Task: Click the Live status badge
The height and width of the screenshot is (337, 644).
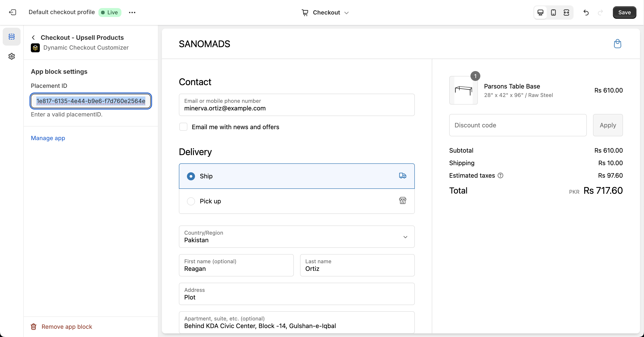Action: (110, 12)
